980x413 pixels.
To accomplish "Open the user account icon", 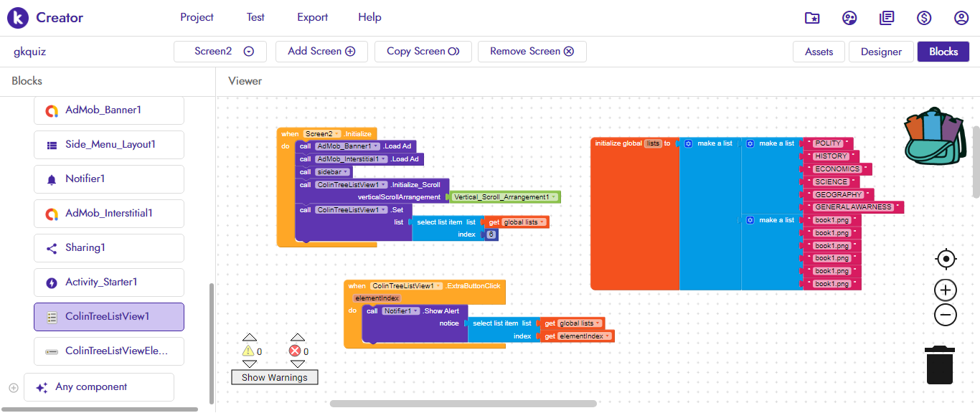I will pos(961,18).
